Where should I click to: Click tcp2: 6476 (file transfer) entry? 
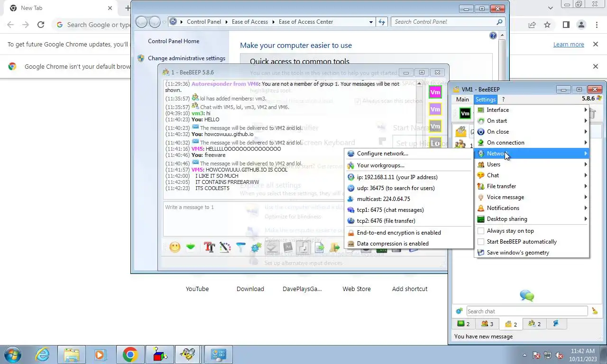[409, 221]
